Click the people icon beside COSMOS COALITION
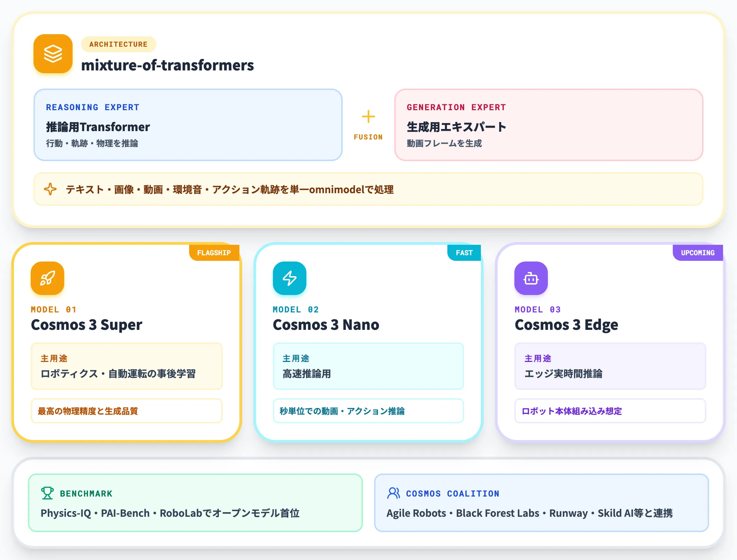This screenshot has width=737, height=560. click(394, 493)
